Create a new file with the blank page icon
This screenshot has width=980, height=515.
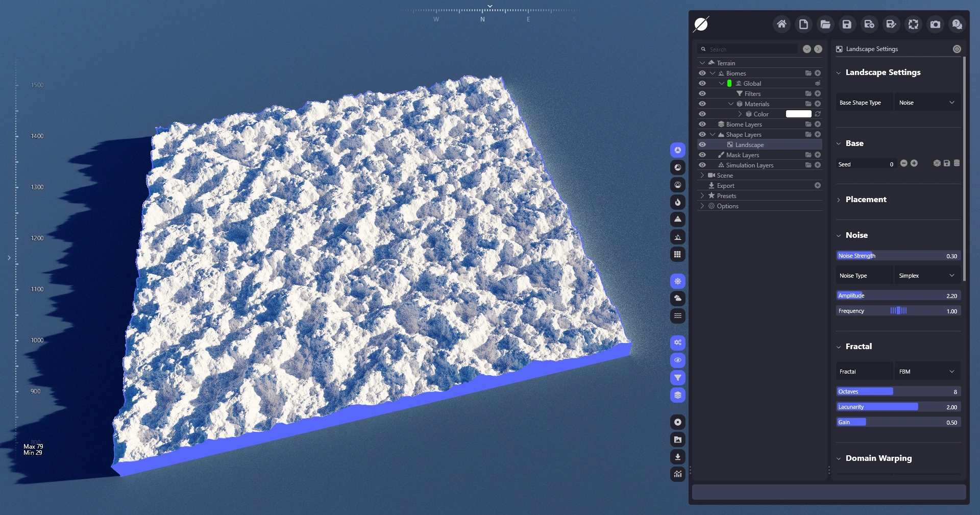803,24
